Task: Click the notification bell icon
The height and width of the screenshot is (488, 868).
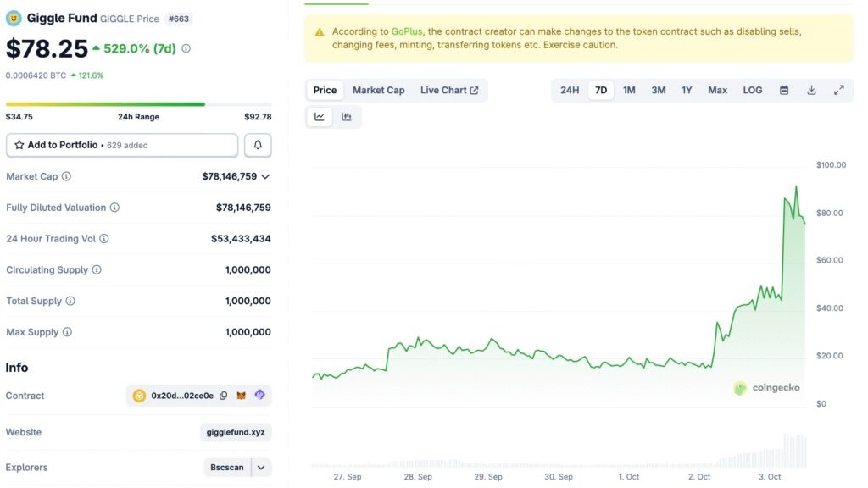Action: (258, 144)
